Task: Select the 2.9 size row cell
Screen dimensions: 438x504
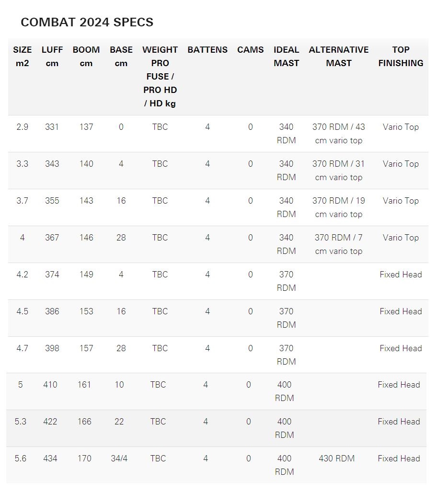Action: 22,127
